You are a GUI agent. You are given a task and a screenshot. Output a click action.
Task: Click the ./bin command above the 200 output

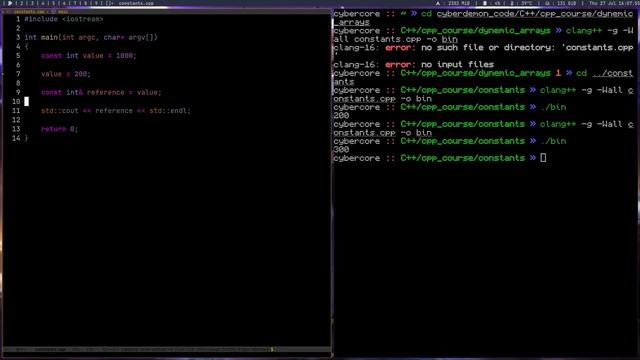553,107
